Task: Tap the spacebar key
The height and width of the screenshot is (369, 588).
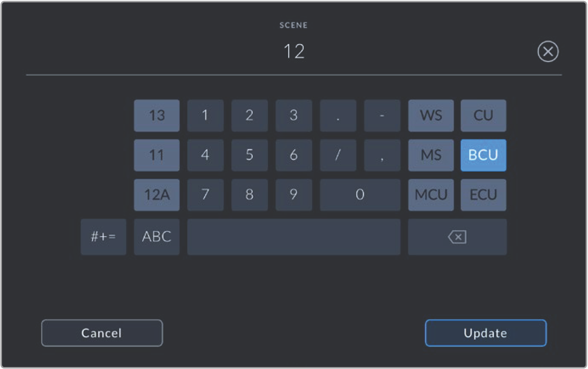Action: (294, 237)
